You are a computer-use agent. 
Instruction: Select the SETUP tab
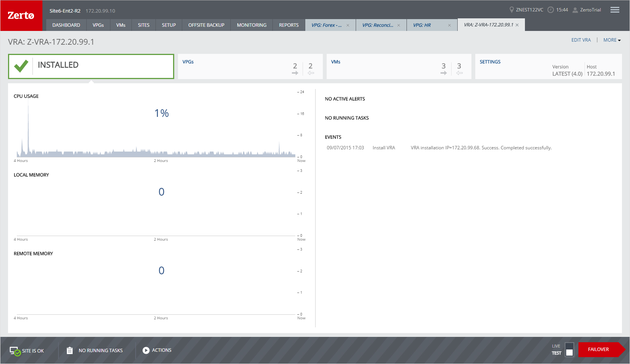(169, 25)
